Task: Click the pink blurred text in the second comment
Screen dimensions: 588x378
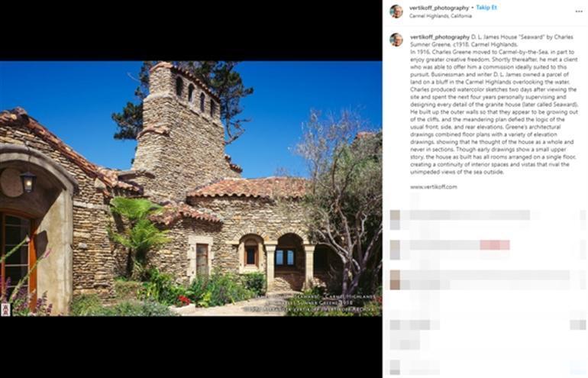Action: click(x=495, y=245)
